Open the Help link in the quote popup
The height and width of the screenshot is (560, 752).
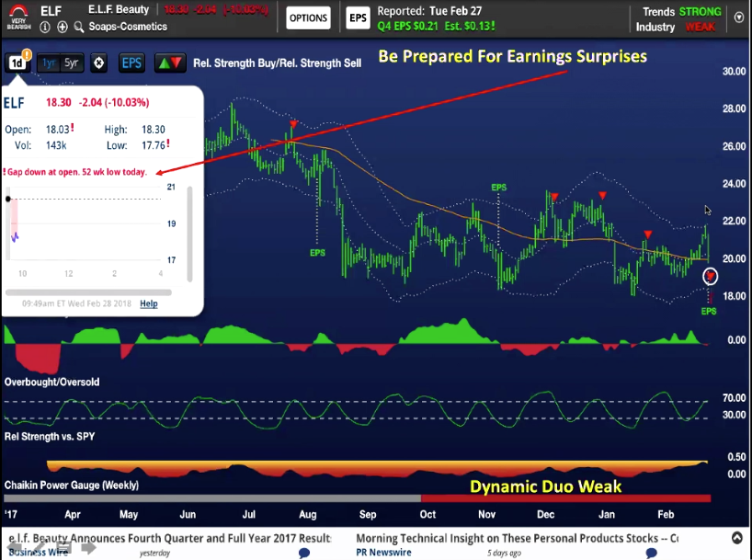point(149,303)
